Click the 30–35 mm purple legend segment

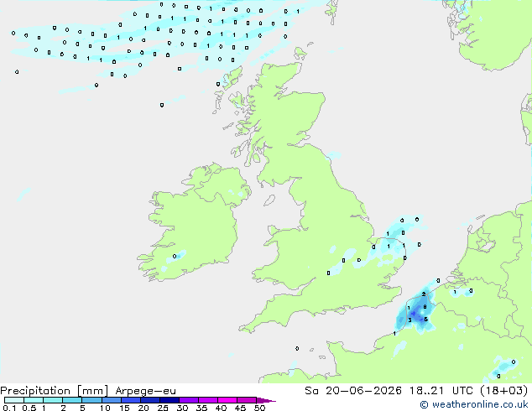189,400
